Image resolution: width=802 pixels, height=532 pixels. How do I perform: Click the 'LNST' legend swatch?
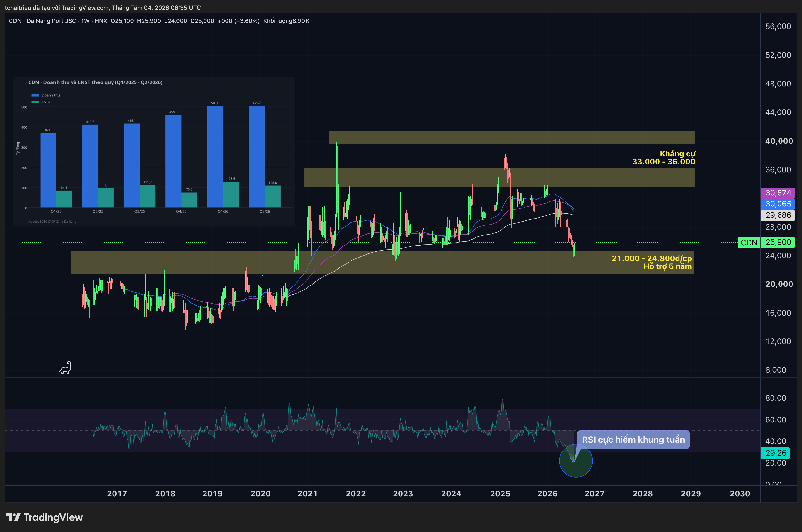tap(35, 102)
